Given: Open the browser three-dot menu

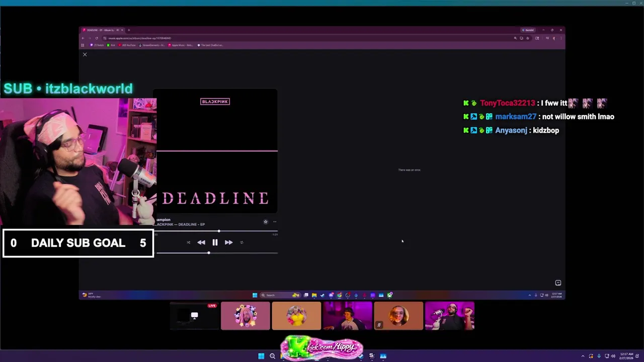Looking at the screenshot, I should click(561, 38).
